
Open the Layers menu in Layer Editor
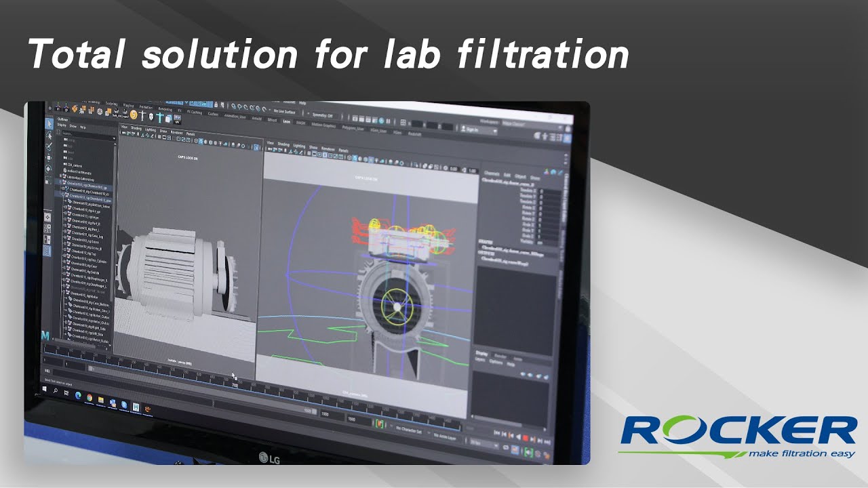[x=480, y=359]
